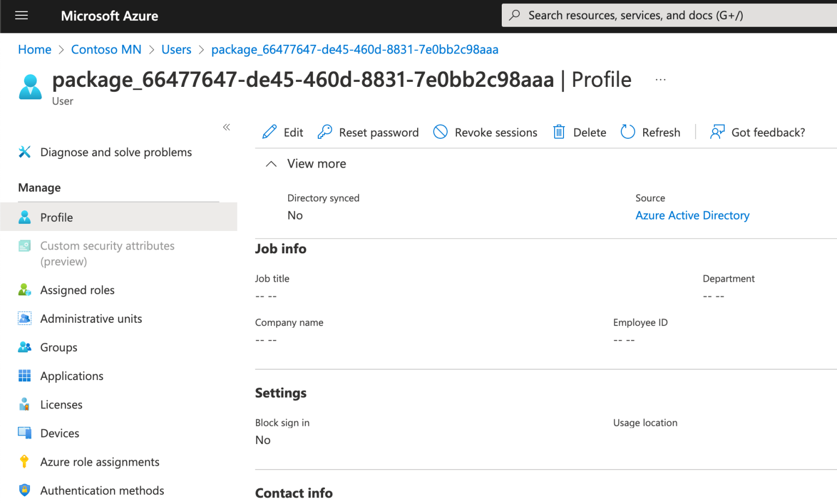Click the Devices entry in the sidebar
Screen dimensions: 837x504
click(x=59, y=433)
